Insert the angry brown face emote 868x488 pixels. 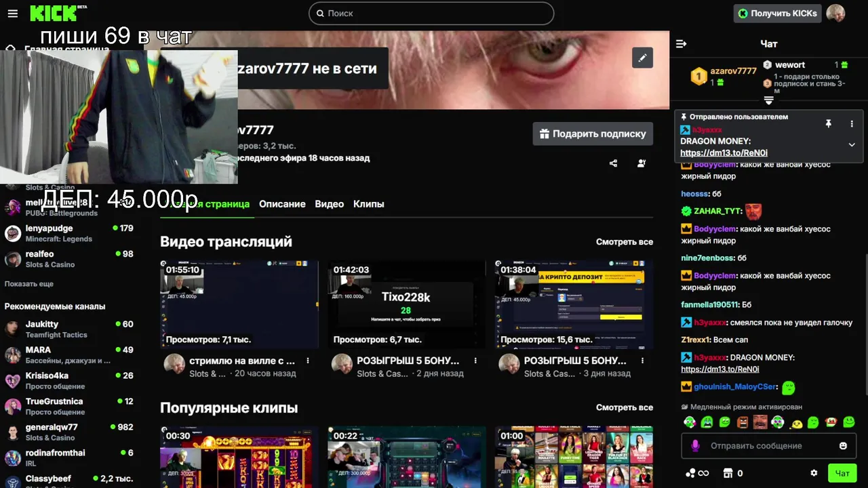pos(742,422)
